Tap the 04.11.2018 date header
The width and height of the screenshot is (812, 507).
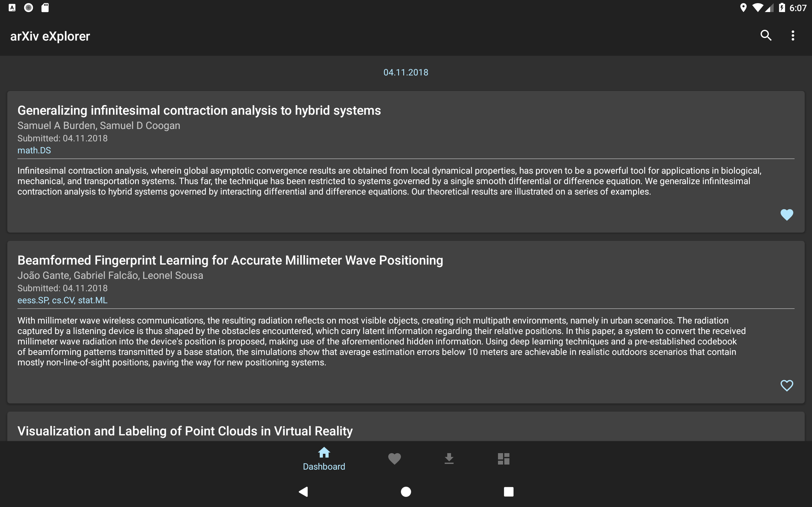tap(406, 73)
